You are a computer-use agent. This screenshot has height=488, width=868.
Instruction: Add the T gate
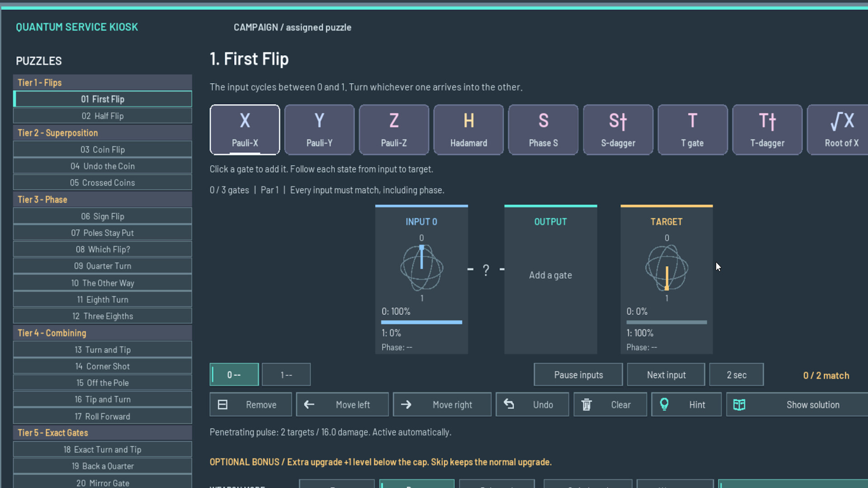(x=693, y=130)
